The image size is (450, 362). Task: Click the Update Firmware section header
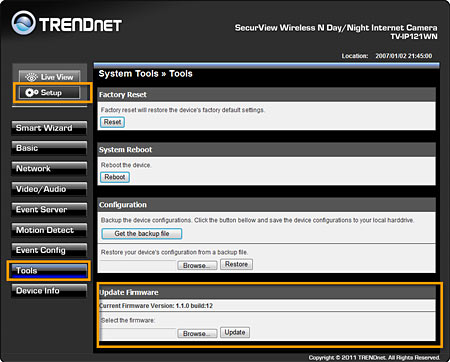(x=266, y=292)
